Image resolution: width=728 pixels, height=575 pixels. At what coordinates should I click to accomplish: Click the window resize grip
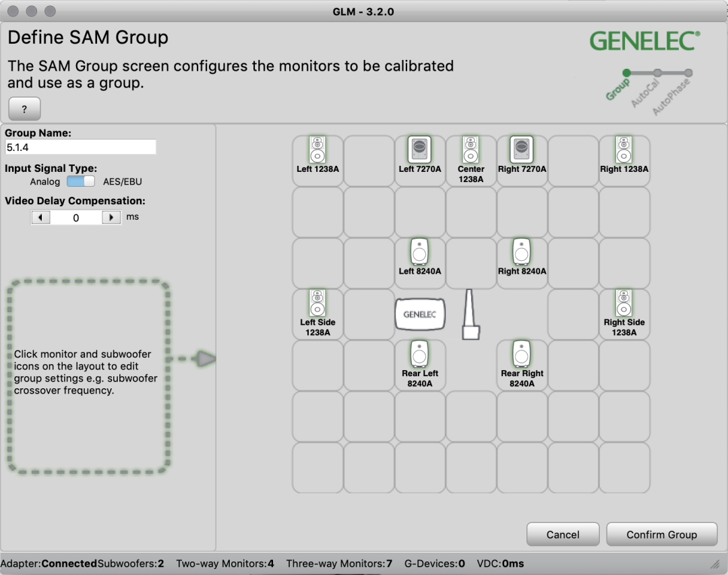(715, 564)
